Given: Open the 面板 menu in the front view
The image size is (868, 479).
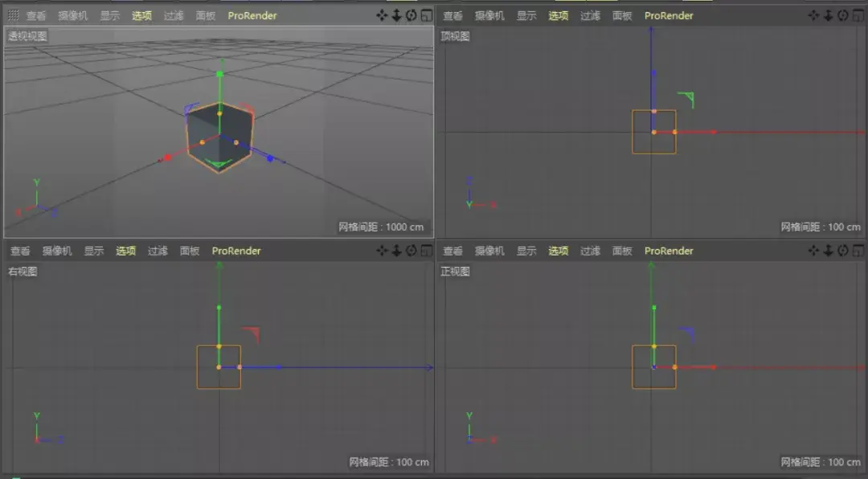Looking at the screenshot, I should pyautogui.click(x=622, y=251).
